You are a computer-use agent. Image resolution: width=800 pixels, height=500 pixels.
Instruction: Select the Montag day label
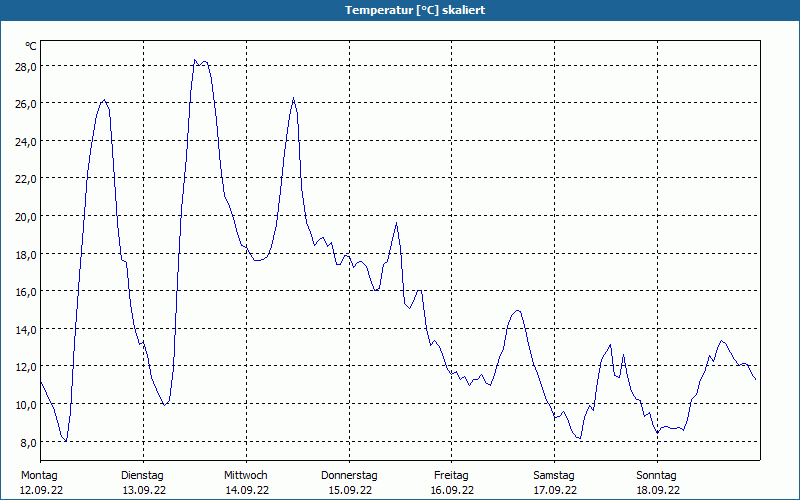[39, 476]
